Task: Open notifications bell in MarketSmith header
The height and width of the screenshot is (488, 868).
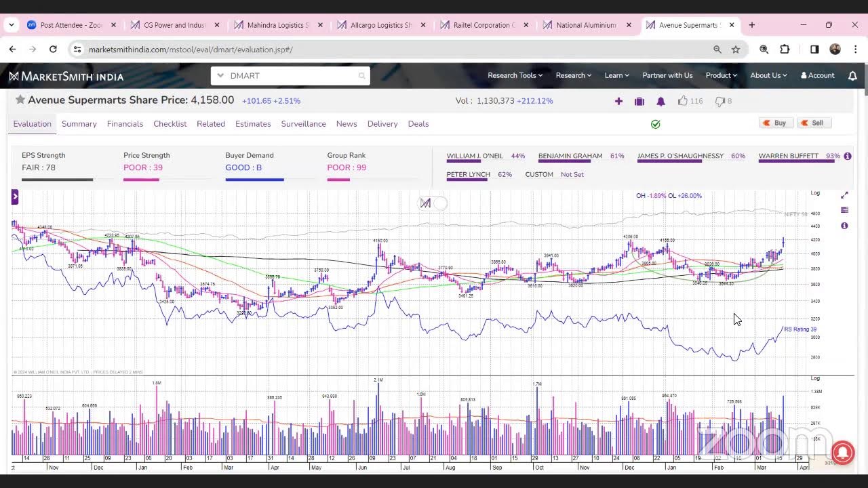Action: pyautogui.click(x=852, y=76)
